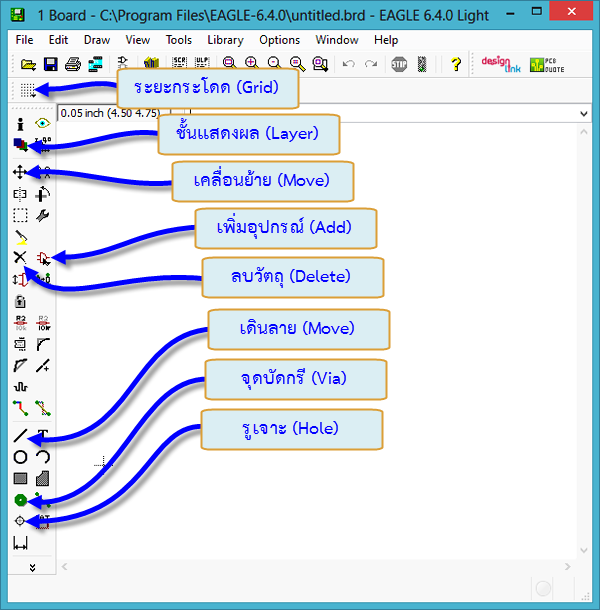Click the Zoom to fit magnifier icon
The image size is (600, 610).
tap(229, 63)
